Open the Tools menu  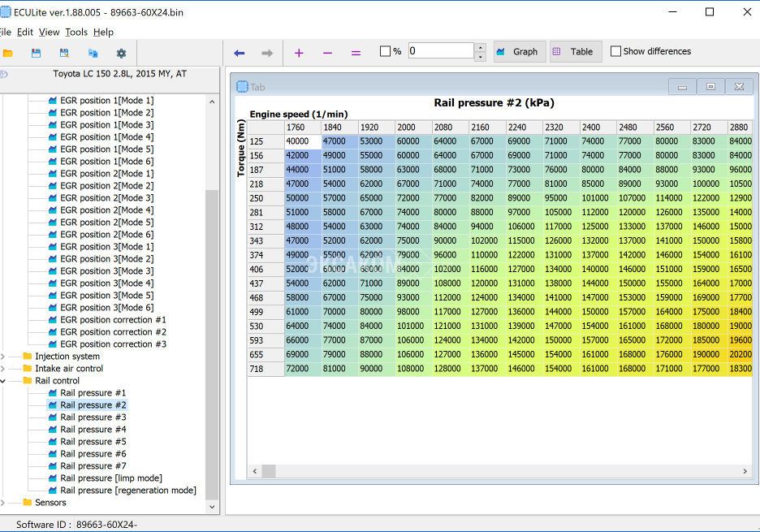(76, 32)
